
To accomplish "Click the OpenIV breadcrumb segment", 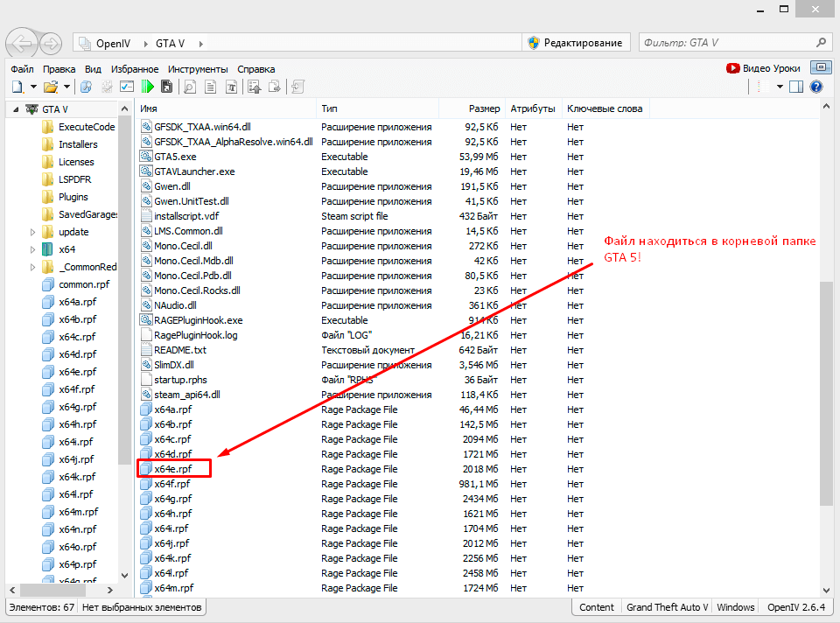I will click(x=113, y=44).
